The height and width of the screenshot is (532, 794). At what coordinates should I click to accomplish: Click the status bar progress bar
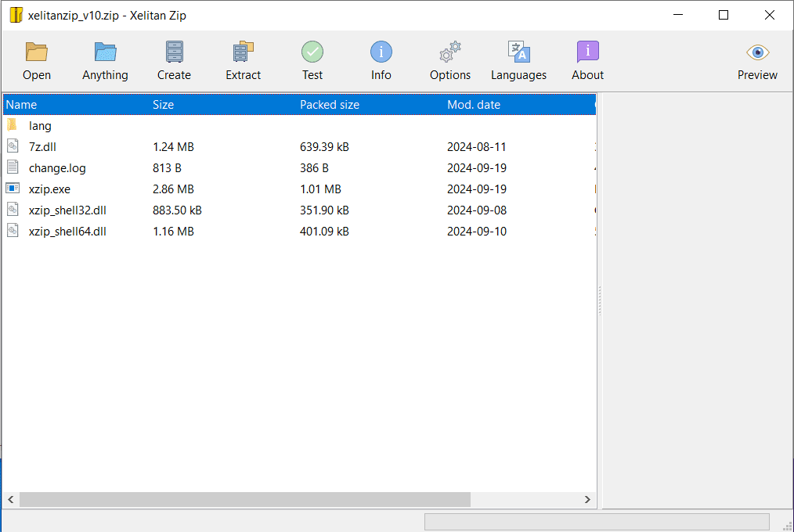(597, 521)
